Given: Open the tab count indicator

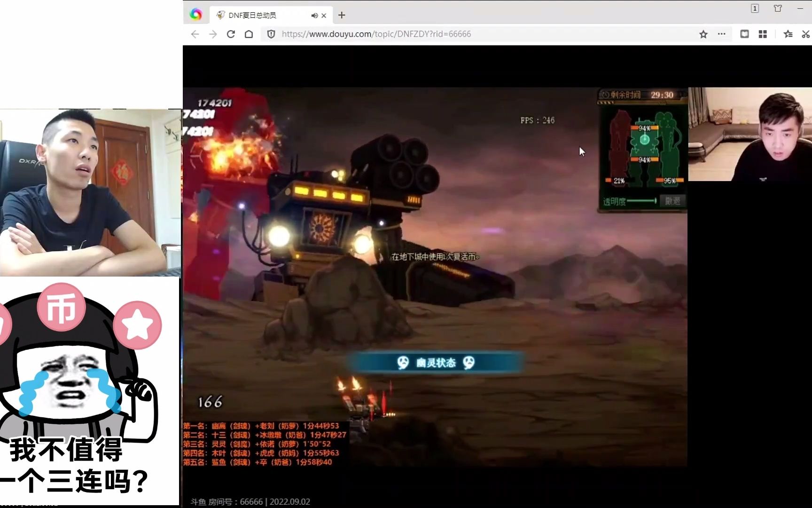Looking at the screenshot, I should pos(755,8).
